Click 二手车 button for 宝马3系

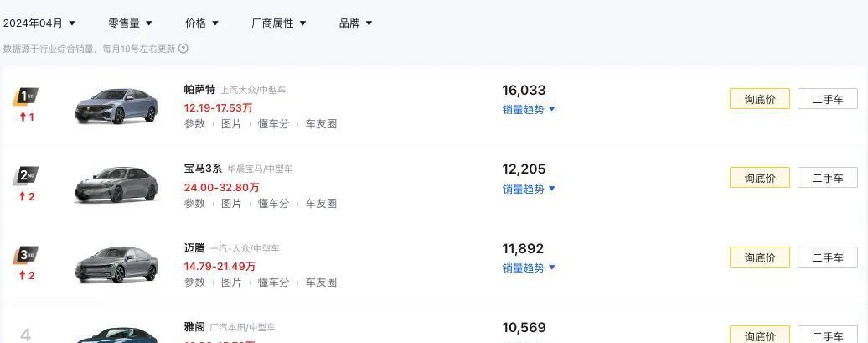(x=827, y=178)
